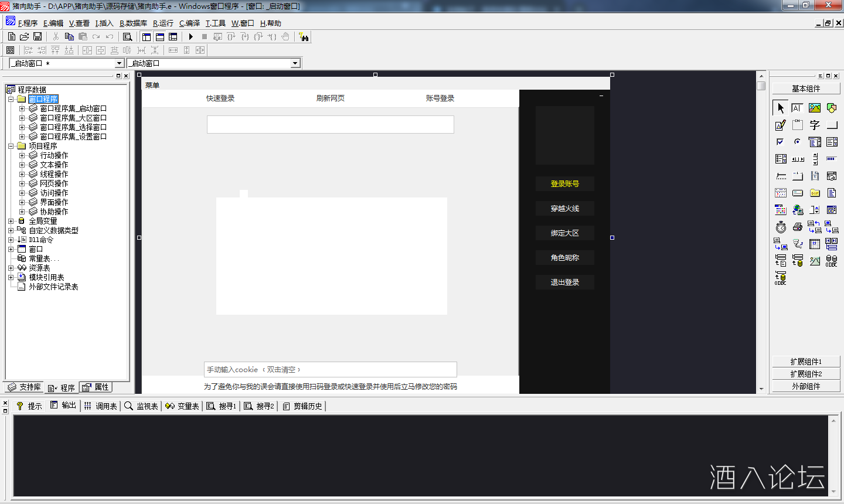Click the Save file toolbar icon
This screenshot has height=504, width=844.
click(x=38, y=37)
